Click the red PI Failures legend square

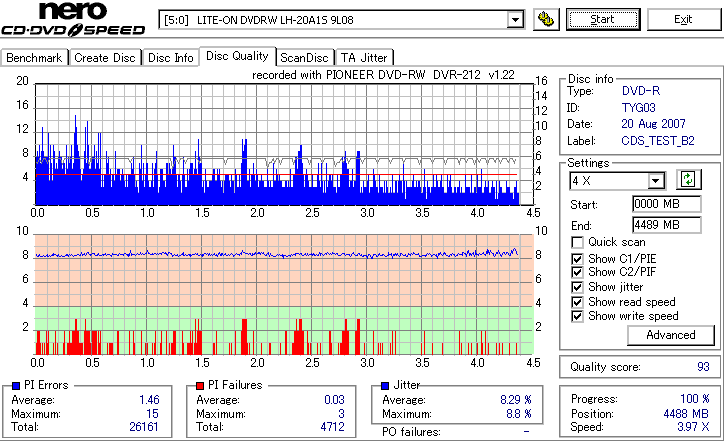200,386
